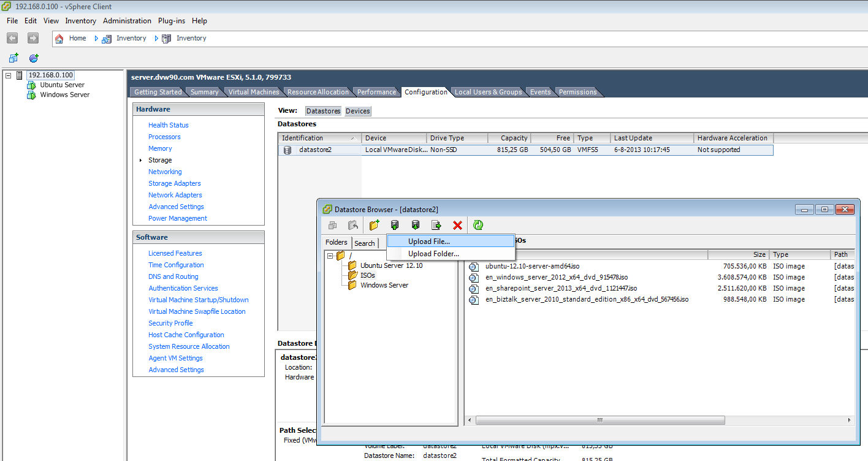The height and width of the screenshot is (461, 868).
Task: Open Security Profile settings
Action: click(170, 323)
